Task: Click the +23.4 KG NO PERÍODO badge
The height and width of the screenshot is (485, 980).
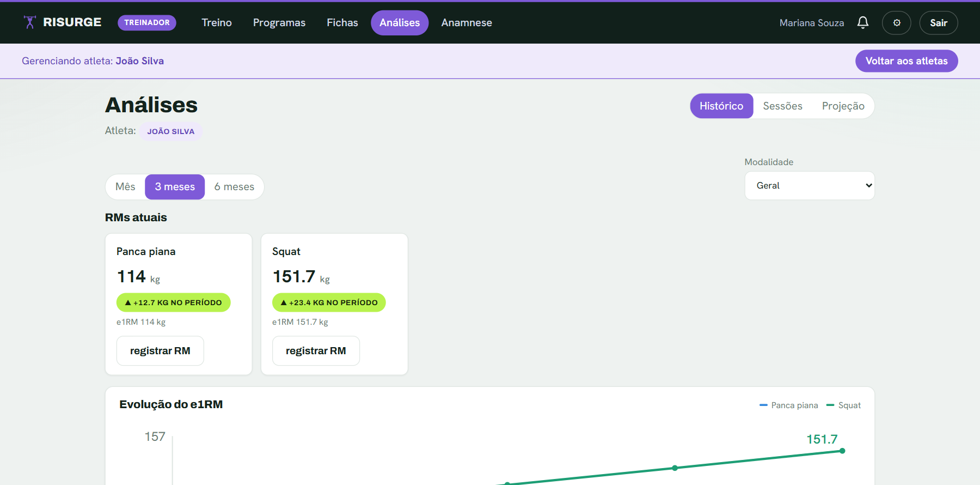Action: pos(329,302)
